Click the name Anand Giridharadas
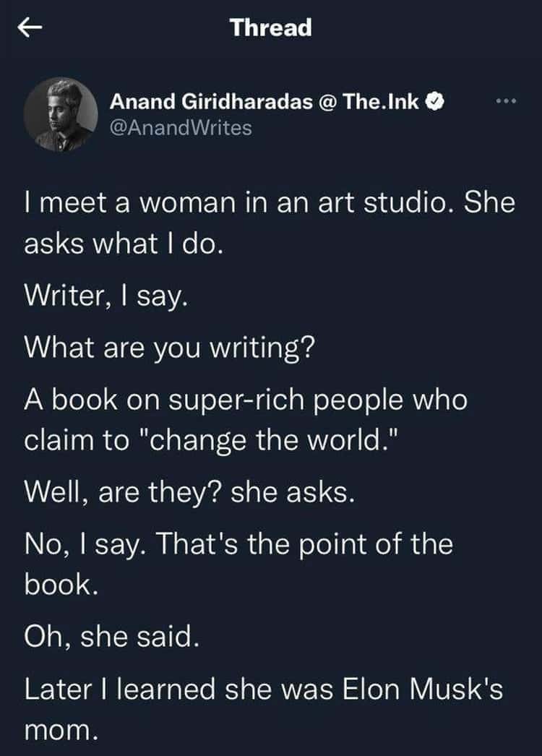This screenshot has width=542, height=756. [211, 102]
